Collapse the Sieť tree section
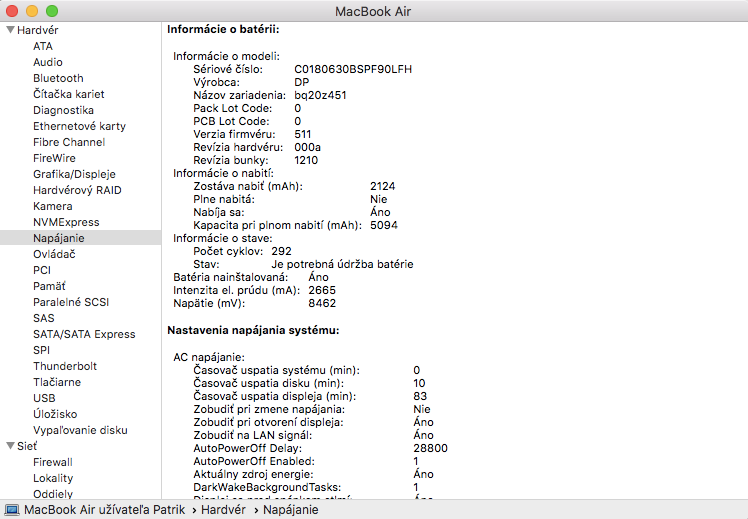 [x=10, y=446]
